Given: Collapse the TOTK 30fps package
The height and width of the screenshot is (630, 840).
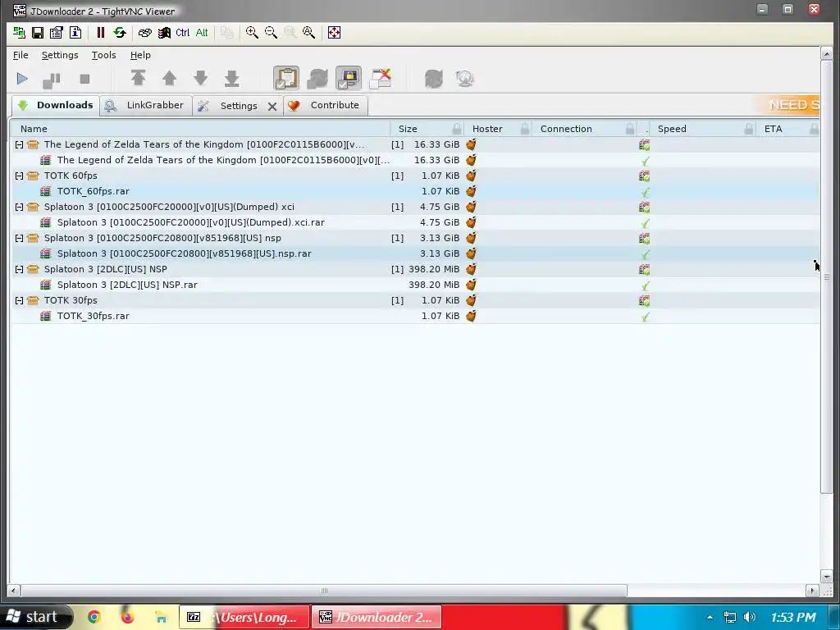Looking at the screenshot, I should tap(20, 300).
